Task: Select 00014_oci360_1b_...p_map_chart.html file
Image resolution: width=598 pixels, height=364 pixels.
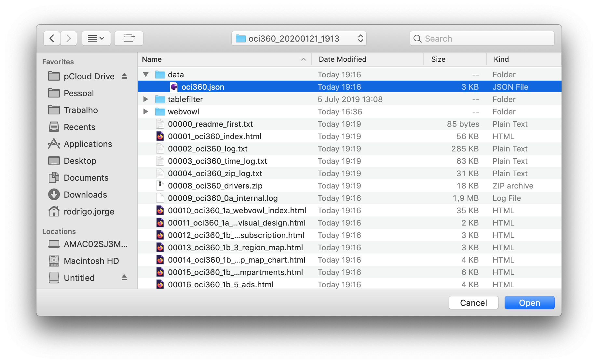Action: pyautogui.click(x=237, y=260)
